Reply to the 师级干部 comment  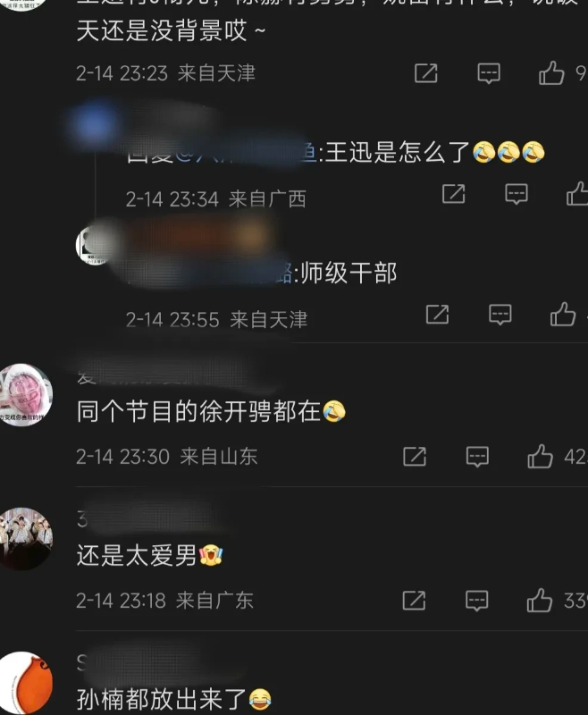[x=500, y=315]
